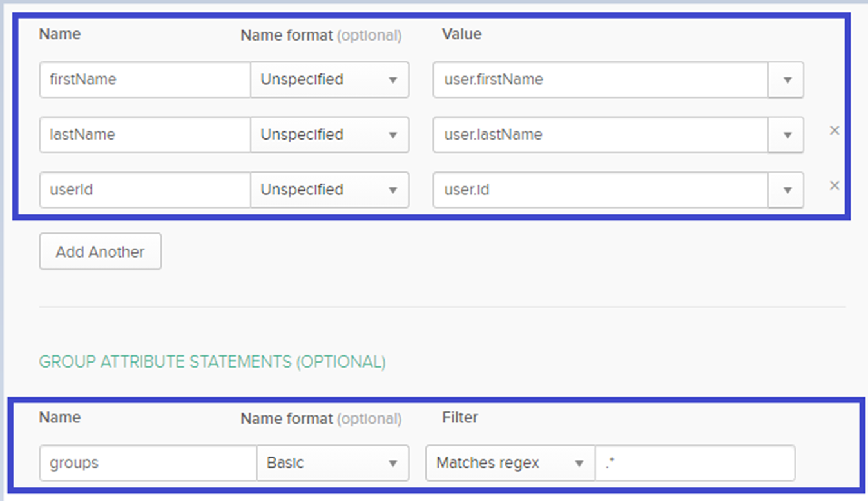Open the Matches regex filter dropdown
The width and height of the screenshot is (868, 501).
510,463
